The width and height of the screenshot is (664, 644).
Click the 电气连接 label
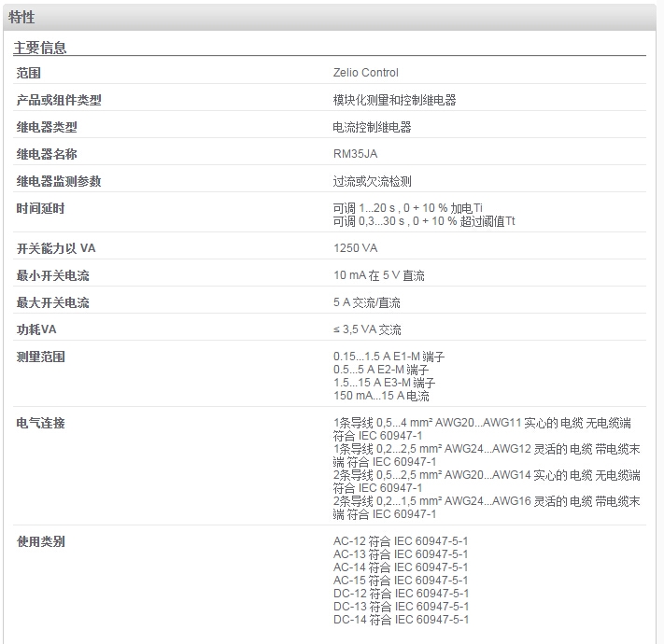point(41,423)
